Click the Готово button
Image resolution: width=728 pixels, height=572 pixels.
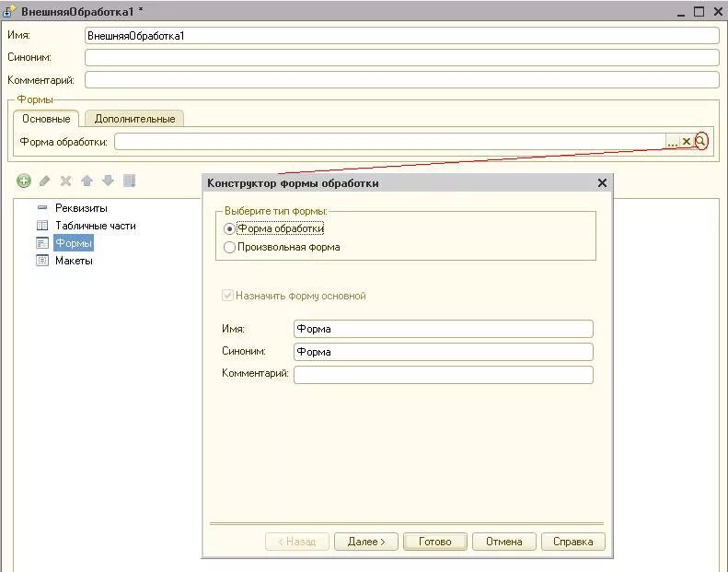(x=435, y=542)
